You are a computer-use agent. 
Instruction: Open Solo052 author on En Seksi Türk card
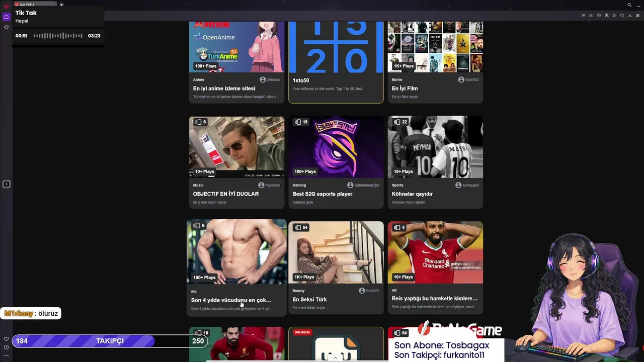click(x=369, y=291)
